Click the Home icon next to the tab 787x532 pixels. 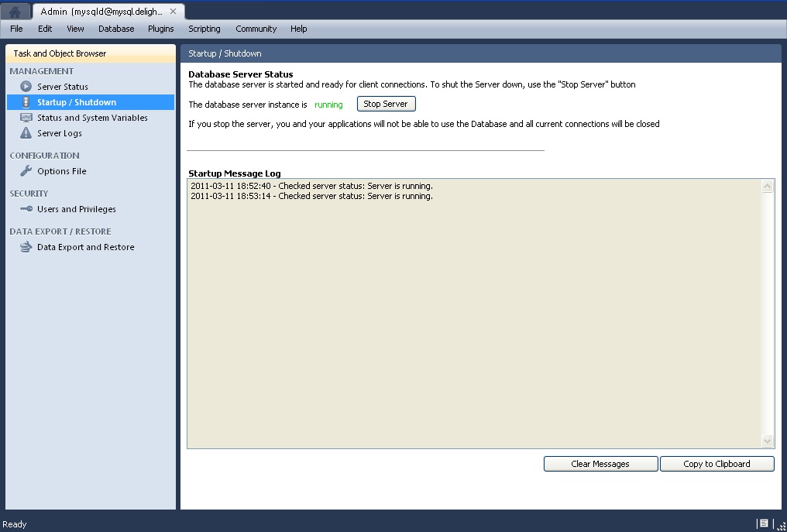pos(13,12)
